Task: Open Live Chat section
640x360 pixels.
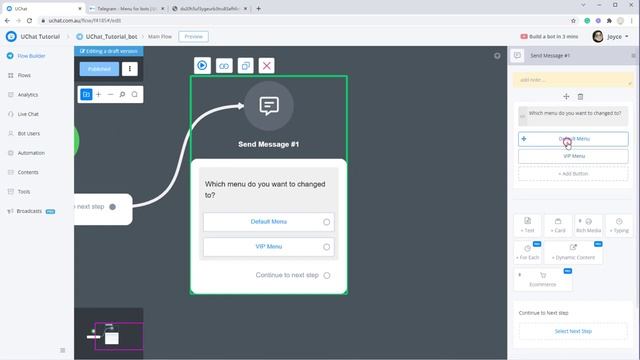Action: (x=28, y=114)
